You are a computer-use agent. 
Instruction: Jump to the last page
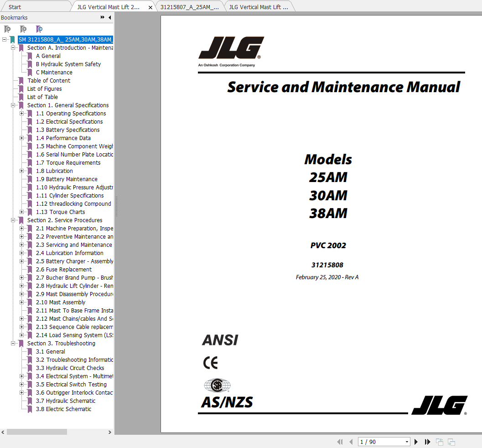[x=428, y=442]
